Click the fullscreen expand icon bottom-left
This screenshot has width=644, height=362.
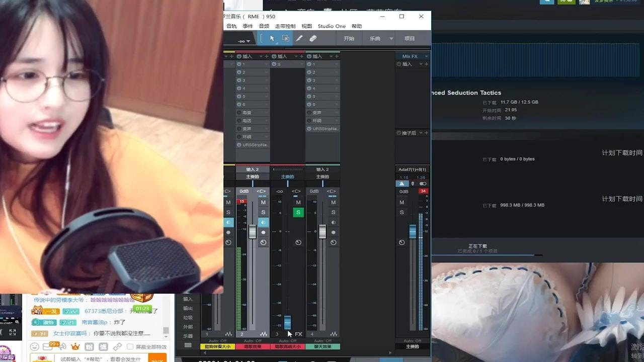13,332
